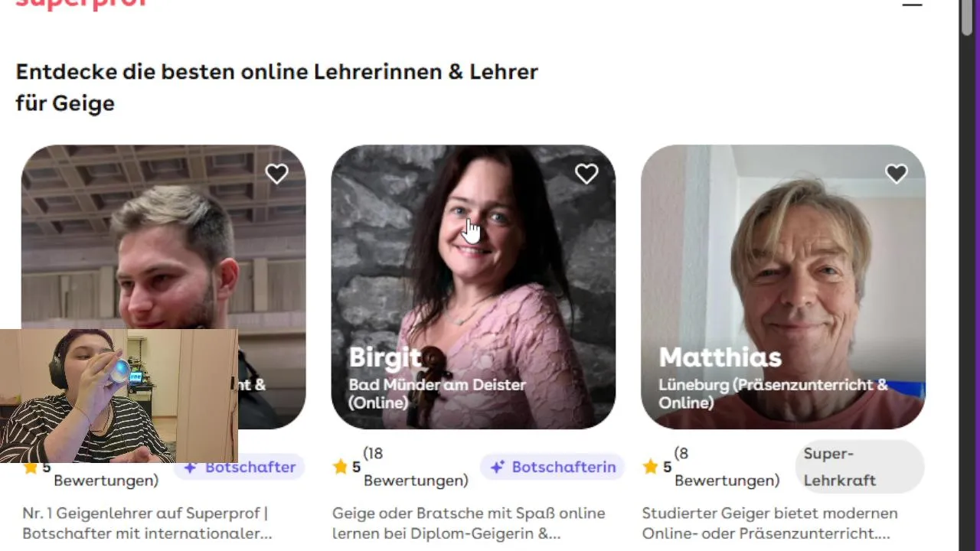Toggle the heart on Matthias's card
The height and width of the screenshot is (551, 980).
click(x=897, y=174)
